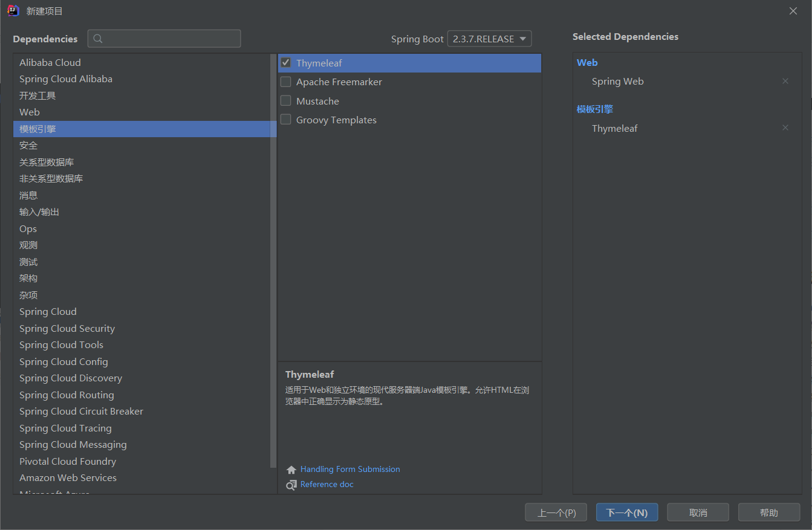Open the 安全 category
Screen dimensions: 812x530
[x=141, y=145]
